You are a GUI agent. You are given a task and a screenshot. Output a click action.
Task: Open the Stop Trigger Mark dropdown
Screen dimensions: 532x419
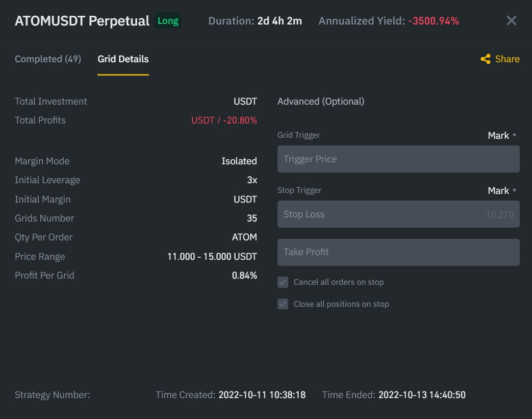(502, 190)
